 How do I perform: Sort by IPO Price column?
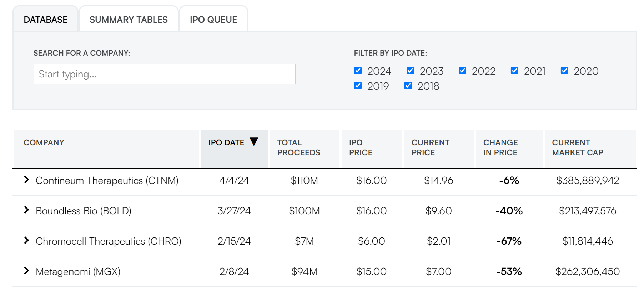[372, 148]
